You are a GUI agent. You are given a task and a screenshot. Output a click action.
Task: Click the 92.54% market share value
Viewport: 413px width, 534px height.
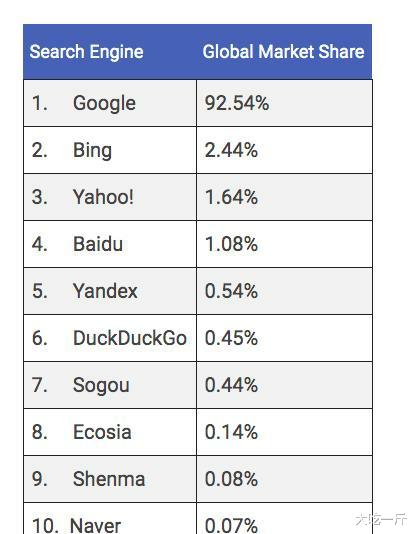pyautogui.click(x=284, y=103)
